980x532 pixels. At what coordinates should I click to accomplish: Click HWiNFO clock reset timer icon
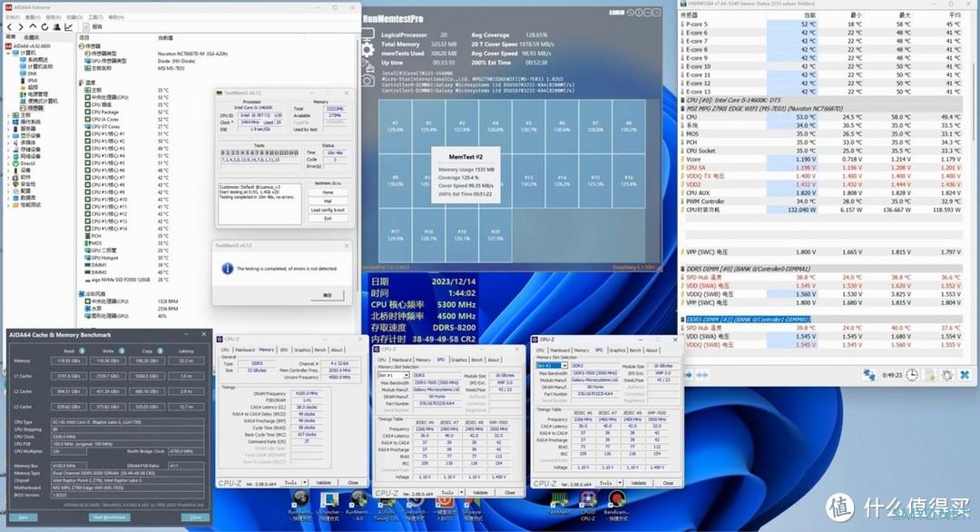pyautogui.click(x=913, y=374)
